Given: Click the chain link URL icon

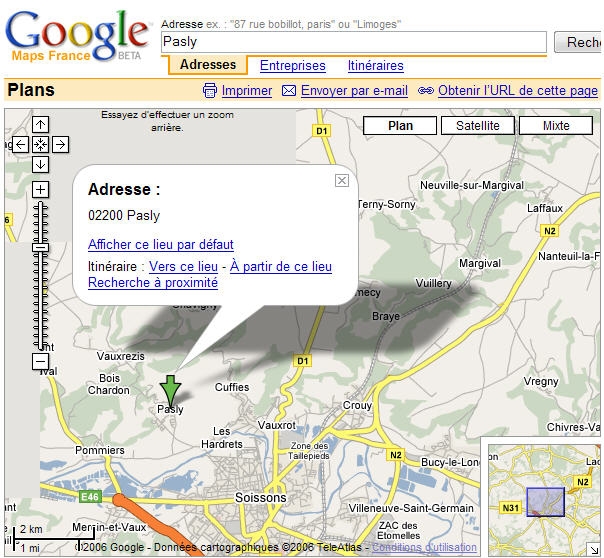Looking at the screenshot, I should coord(426,90).
